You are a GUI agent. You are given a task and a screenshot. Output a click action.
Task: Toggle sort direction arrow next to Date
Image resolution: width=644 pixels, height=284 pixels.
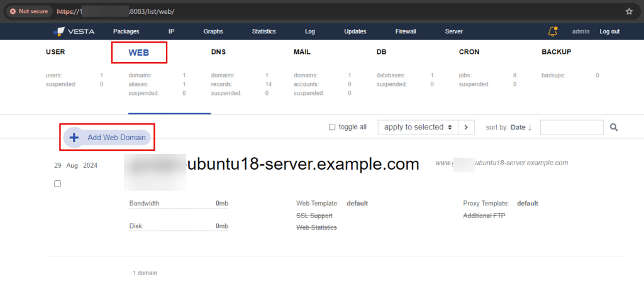click(x=530, y=128)
